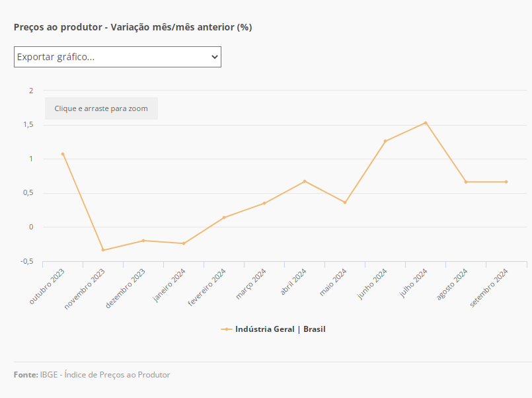Screen dimensions: 532x398
Task: Click the julho 2024 peak data point
Action: point(426,122)
